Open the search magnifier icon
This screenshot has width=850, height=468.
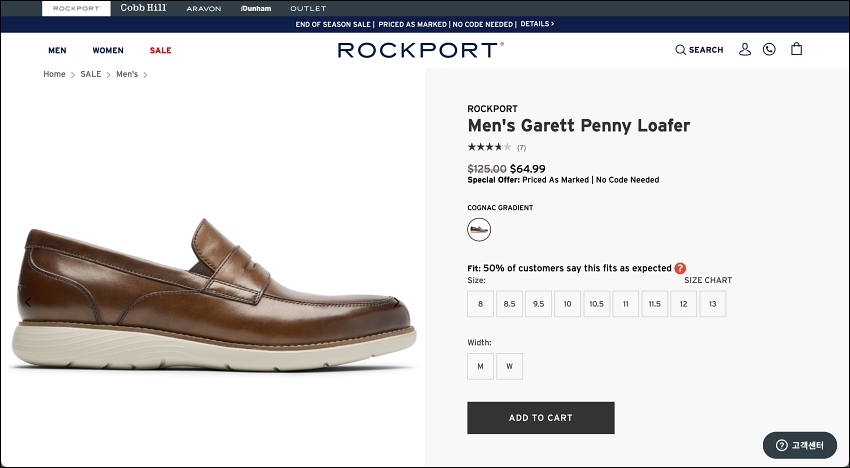(680, 50)
